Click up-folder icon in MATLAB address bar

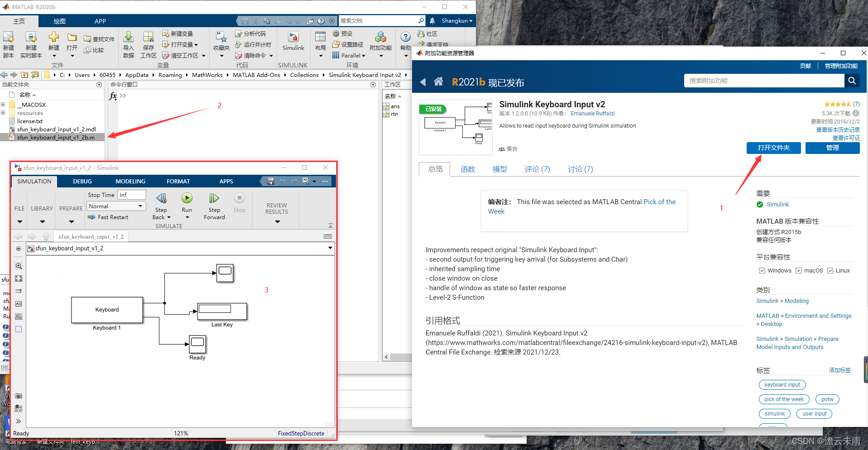coord(25,75)
